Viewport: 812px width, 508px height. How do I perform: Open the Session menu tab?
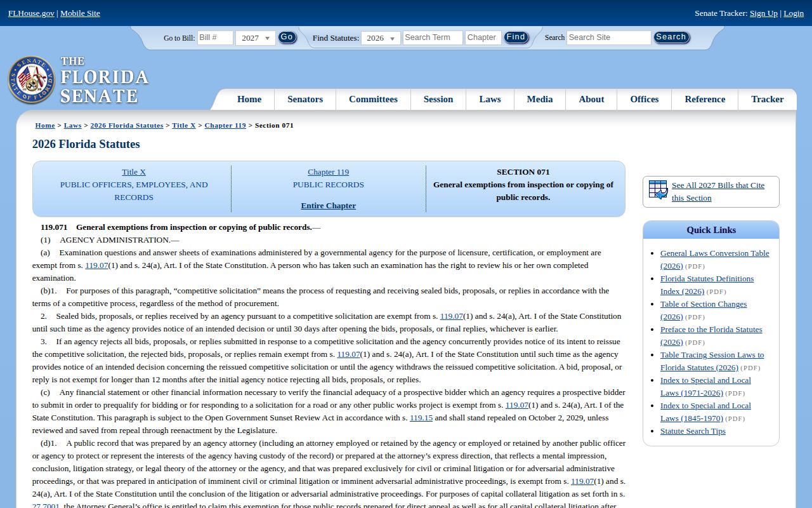coord(438,99)
